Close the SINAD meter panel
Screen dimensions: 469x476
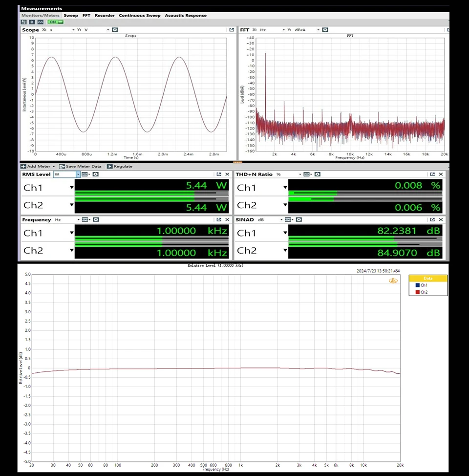click(x=441, y=219)
